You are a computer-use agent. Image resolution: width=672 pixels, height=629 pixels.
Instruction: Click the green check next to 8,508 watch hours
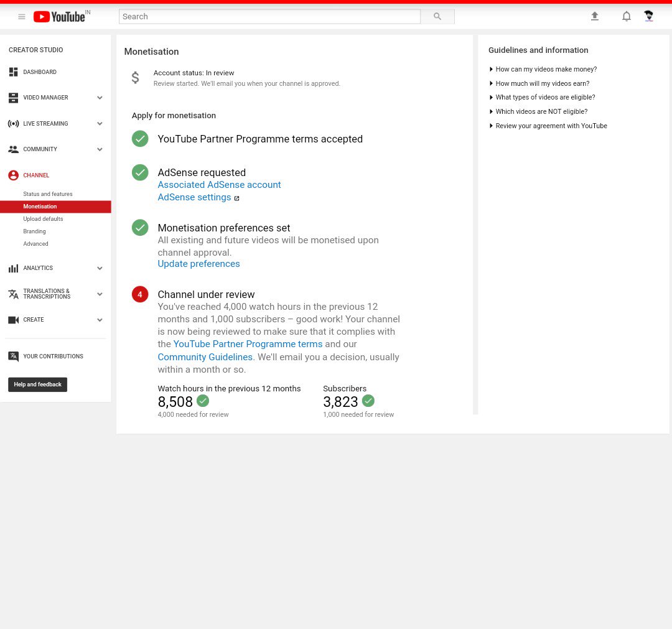point(203,401)
